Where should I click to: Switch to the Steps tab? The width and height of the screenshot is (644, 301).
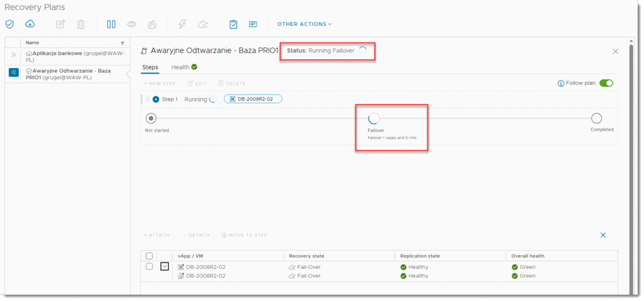150,67
